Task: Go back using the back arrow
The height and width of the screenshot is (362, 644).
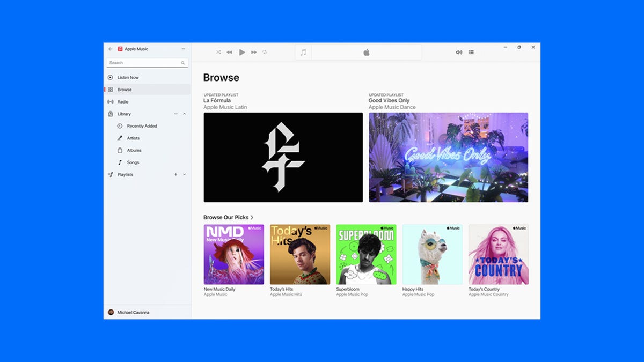Action: pos(111,49)
